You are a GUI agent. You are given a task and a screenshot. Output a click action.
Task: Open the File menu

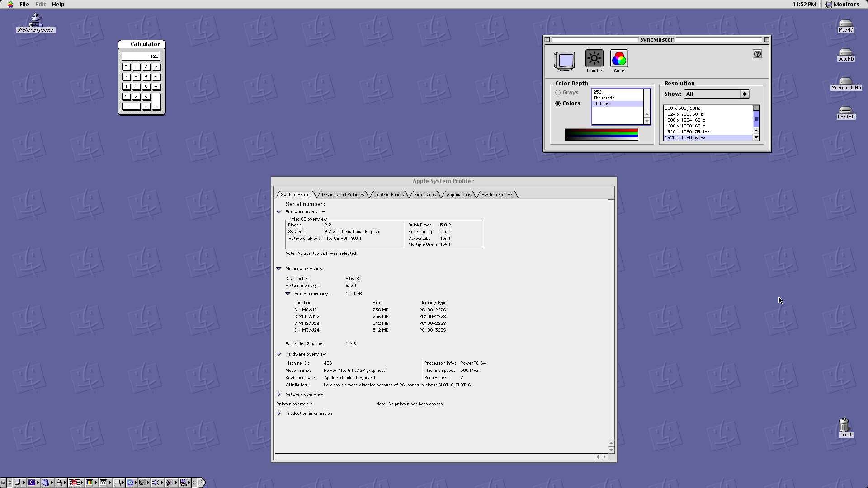pos(24,5)
